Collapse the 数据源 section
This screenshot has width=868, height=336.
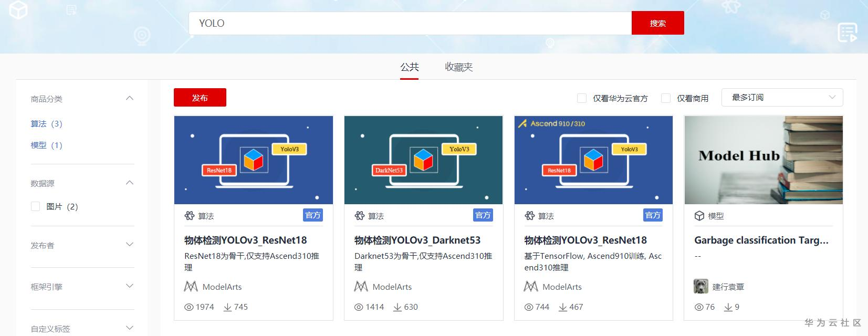(x=130, y=183)
